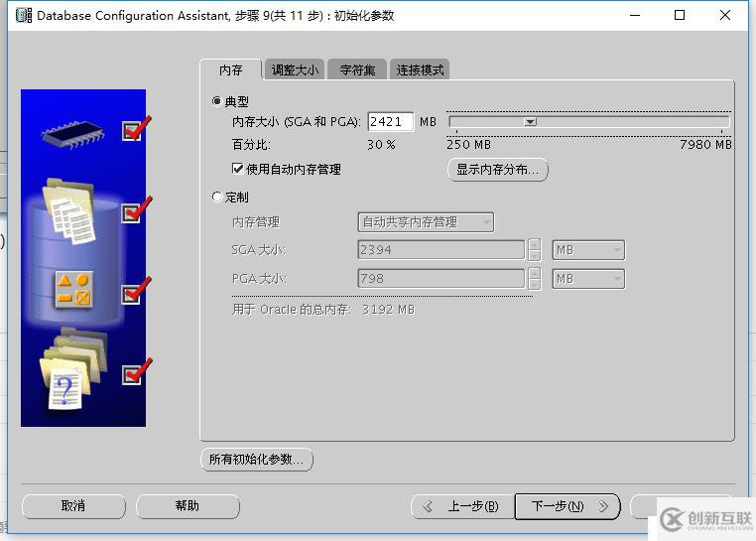This screenshot has height=541, width=756.
Task: Click the red checkmark beside shapes icon
Action: tap(137, 291)
